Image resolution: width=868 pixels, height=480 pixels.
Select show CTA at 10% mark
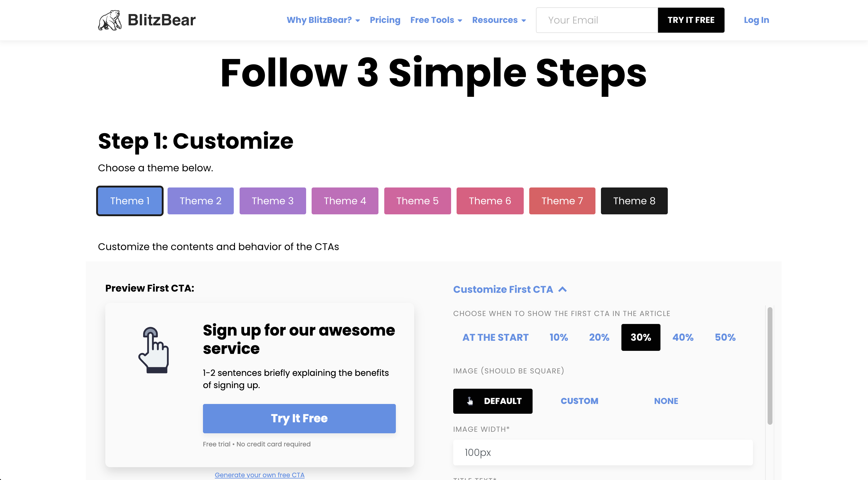(x=559, y=337)
